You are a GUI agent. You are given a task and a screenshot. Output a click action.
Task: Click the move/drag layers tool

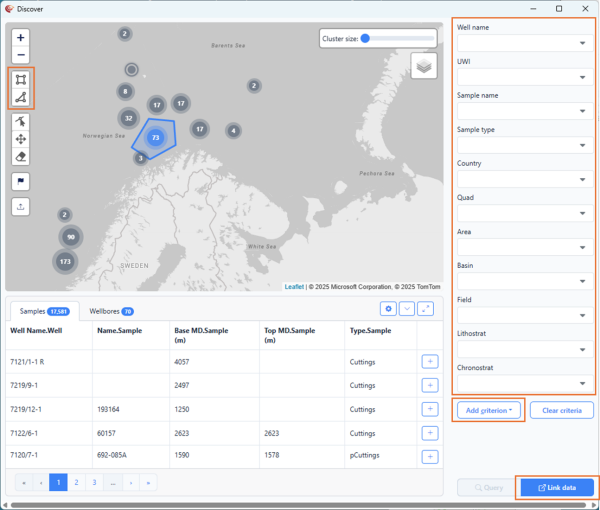click(x=21, y=139)
